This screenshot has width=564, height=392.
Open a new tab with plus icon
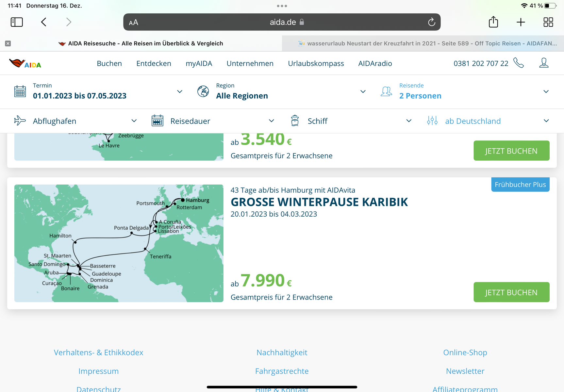521,22
